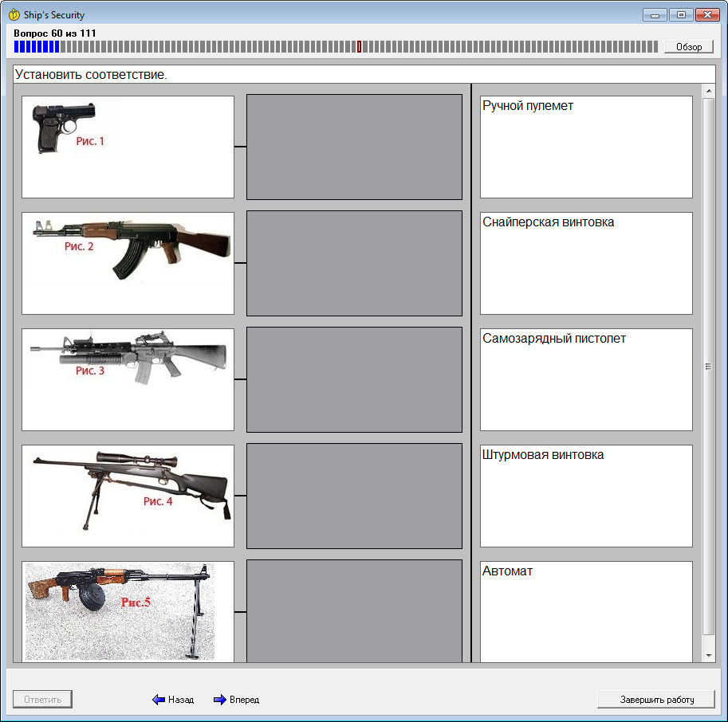
Task: Select the 'Штурмовая винтовка' answer option
Action: pyautogui.click(x=586, y=496)
